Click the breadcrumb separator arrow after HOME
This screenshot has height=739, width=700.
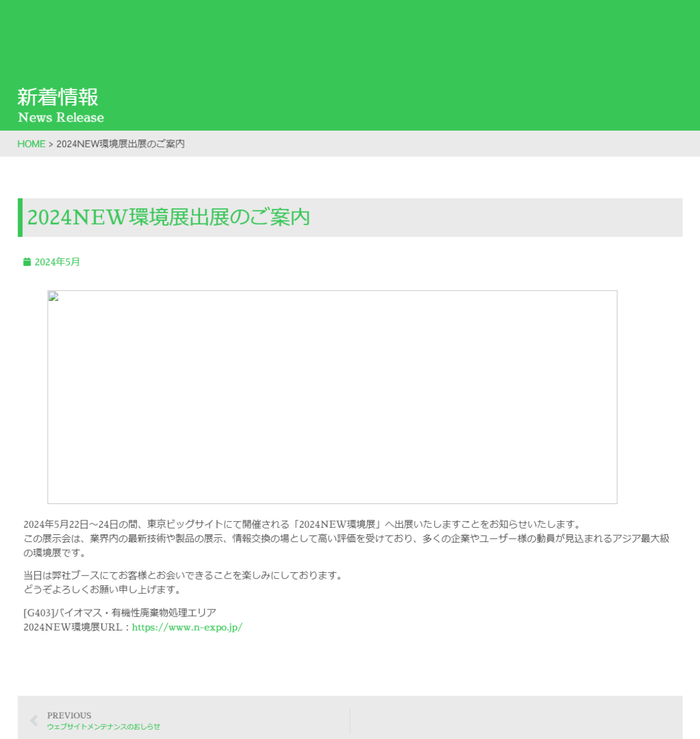(x=51, y=144)
